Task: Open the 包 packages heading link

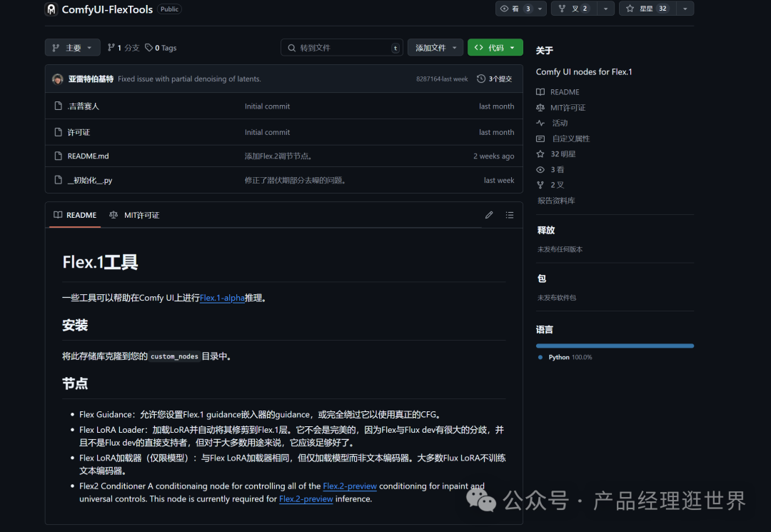Action: pos(541,278)
